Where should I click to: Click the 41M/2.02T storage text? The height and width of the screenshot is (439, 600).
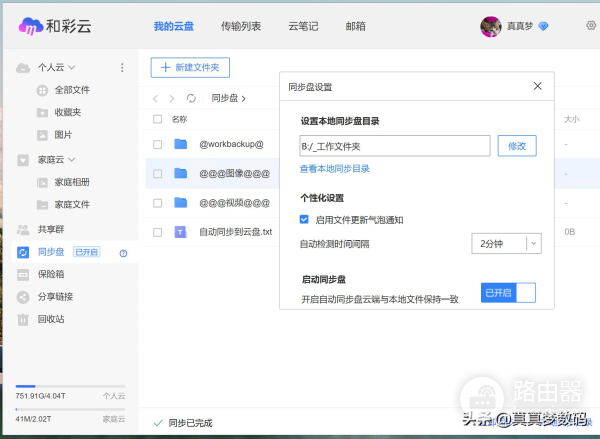(33, 419)
